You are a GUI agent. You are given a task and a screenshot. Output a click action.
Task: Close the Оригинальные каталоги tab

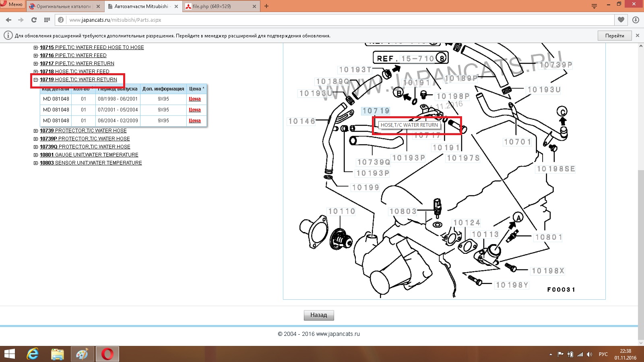98,6
